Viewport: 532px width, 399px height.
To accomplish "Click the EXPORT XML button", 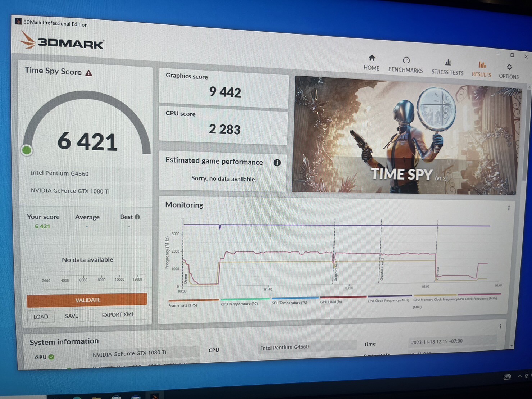I will (118, 315).
